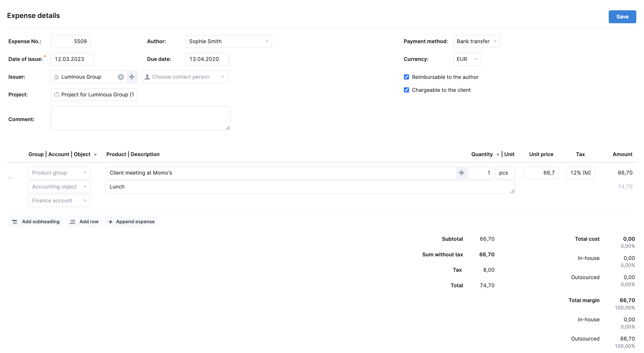Open the Payment method dropdown

476,41
